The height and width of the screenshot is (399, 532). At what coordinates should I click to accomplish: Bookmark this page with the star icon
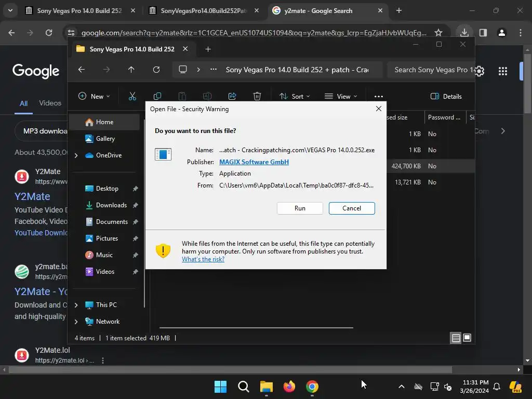pos(438,33)
